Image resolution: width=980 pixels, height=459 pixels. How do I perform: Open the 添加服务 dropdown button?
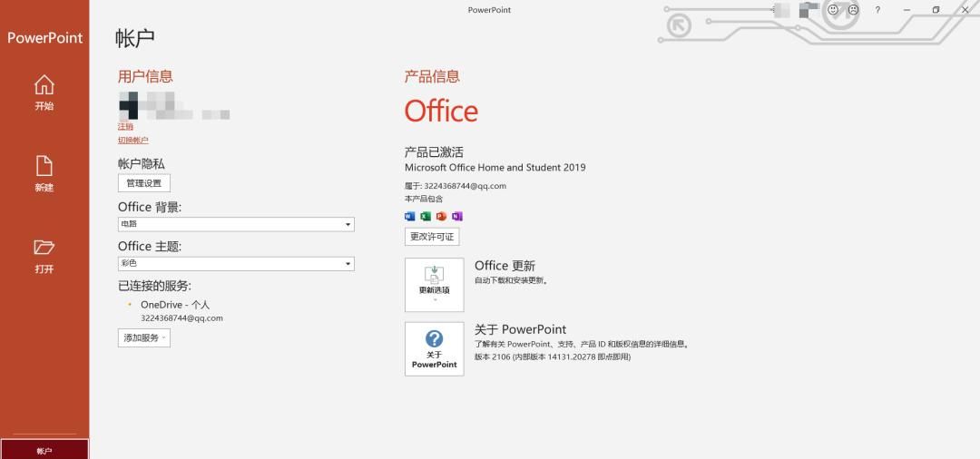coord(143,337)
